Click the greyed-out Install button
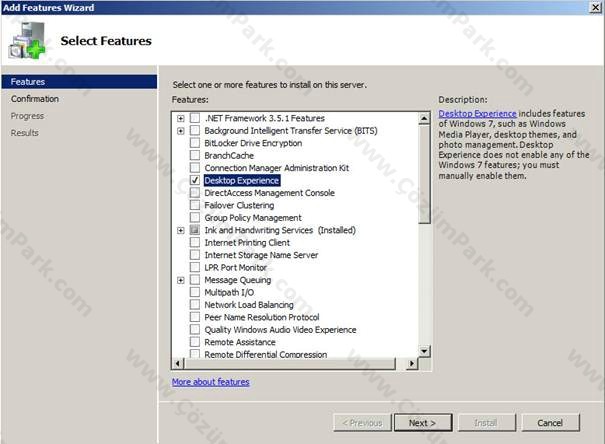Viewport: 605px width, 444px height. 486,423
